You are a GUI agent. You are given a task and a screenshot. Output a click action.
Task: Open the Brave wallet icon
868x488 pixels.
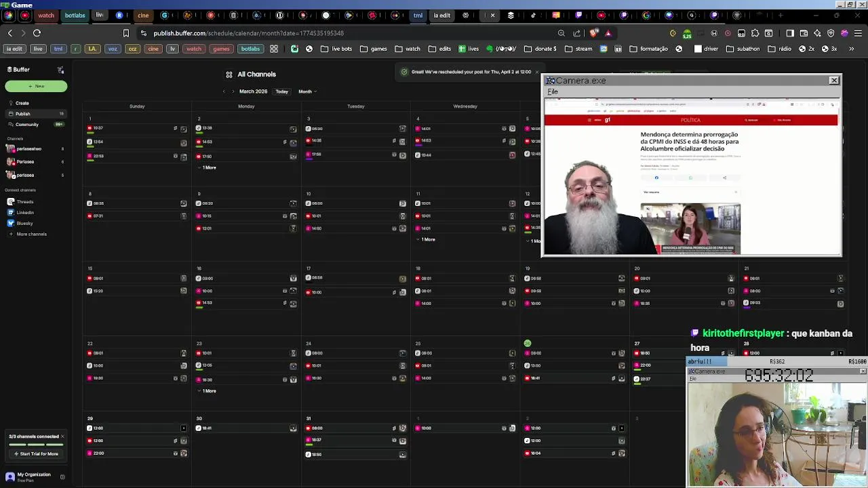(804, 33)
